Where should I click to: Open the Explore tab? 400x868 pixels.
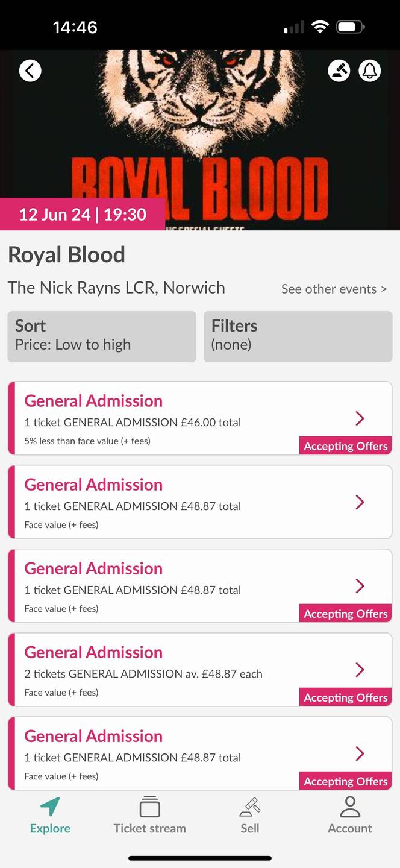(x=50, y=816)
